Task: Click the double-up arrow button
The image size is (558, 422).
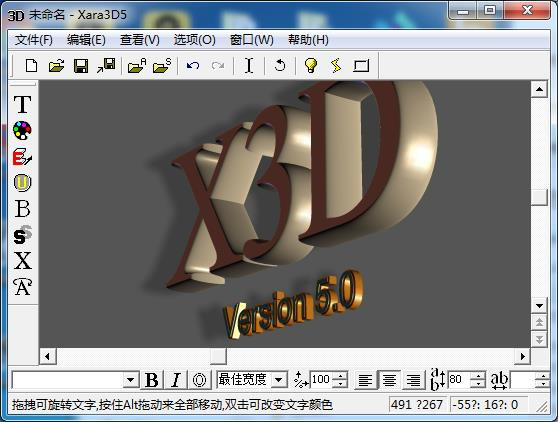Action: click(x=539, y=322)
